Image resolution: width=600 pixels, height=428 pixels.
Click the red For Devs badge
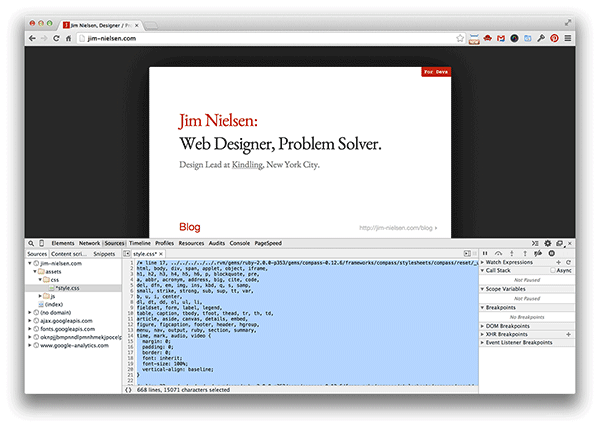(436, 72)
